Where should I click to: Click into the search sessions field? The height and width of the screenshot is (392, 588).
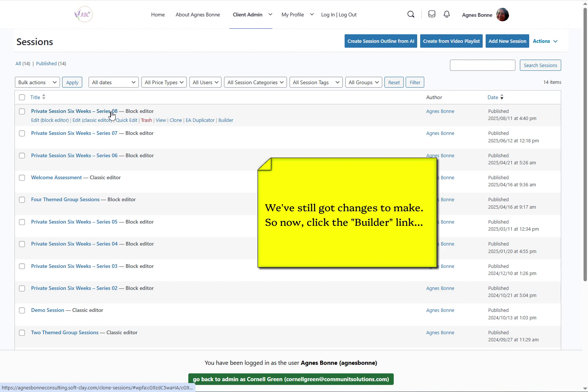(482, 65)
